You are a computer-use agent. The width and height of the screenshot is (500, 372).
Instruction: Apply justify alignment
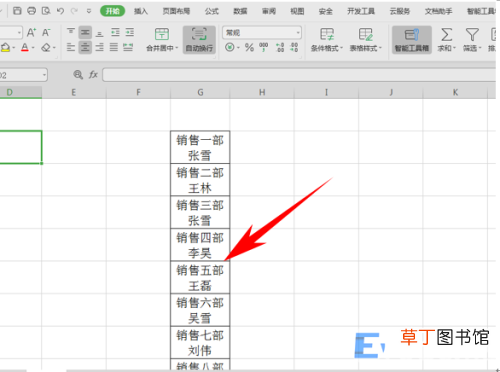tap(114, 47)
